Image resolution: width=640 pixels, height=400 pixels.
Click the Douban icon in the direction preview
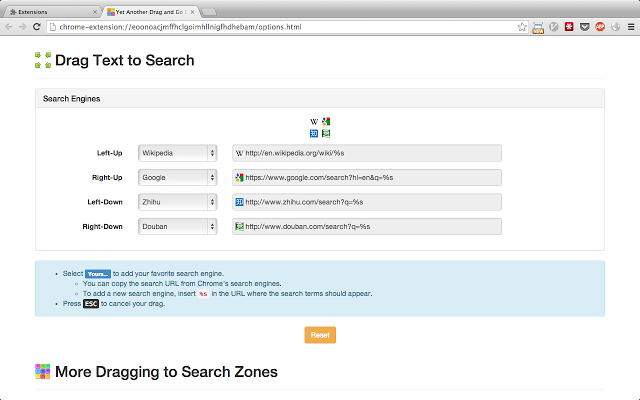point(326,133)
